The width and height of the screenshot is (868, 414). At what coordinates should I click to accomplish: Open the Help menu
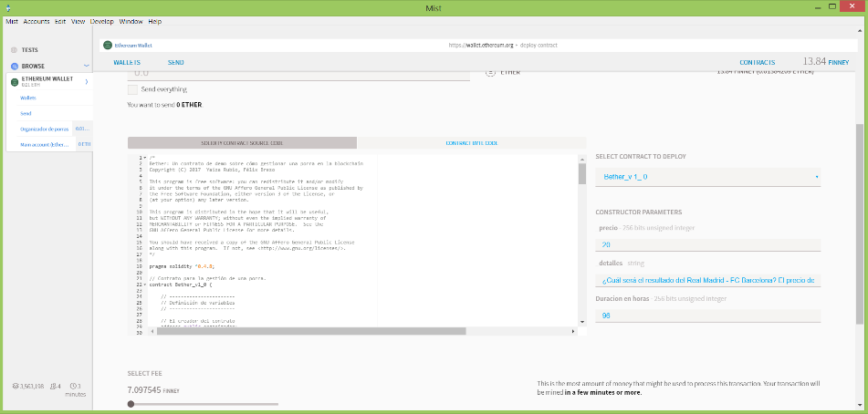coord(155,22)
